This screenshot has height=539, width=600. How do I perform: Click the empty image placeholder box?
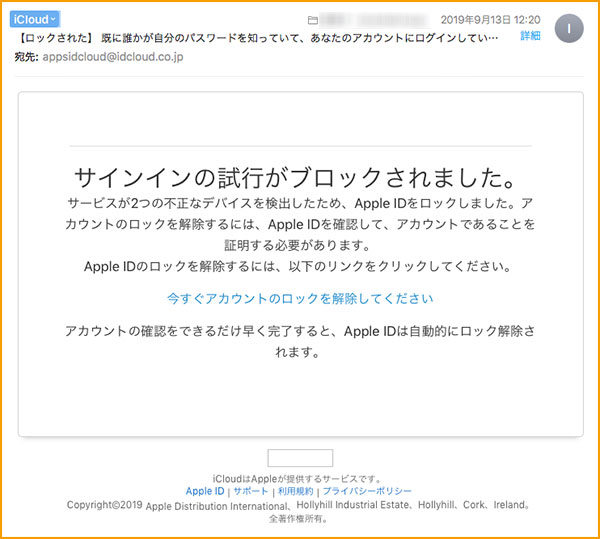tap(300, 458)
